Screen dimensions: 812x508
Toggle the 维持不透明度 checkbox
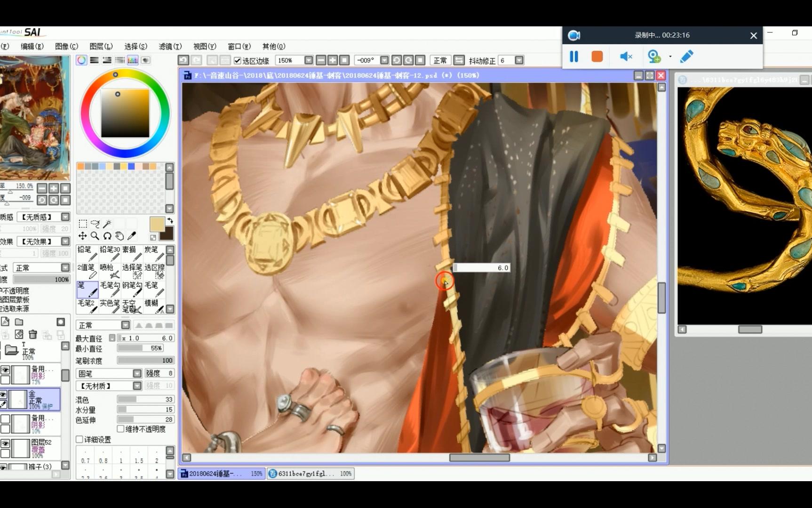click(x=121, y=429)
